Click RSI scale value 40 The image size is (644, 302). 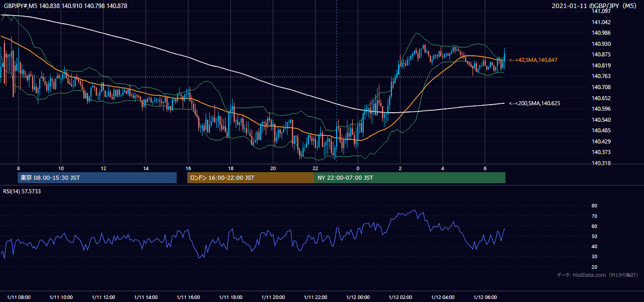click(594, 246)
